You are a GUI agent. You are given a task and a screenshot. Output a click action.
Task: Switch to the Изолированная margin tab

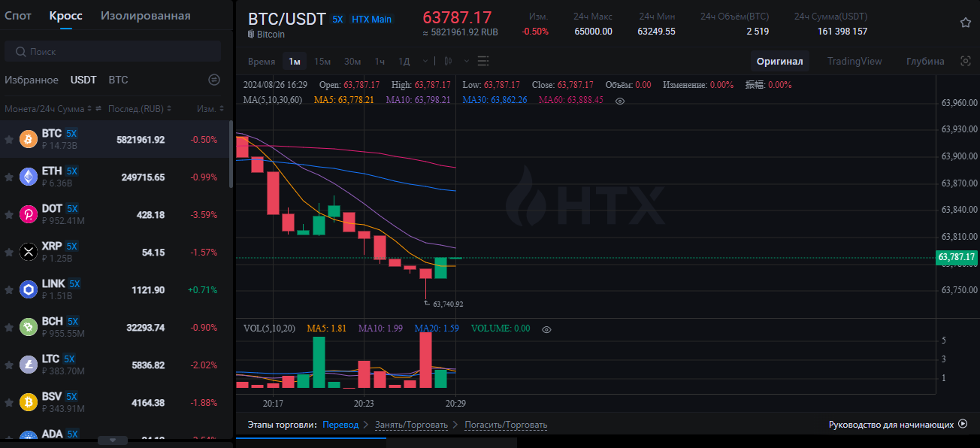[x=145, y=16]
